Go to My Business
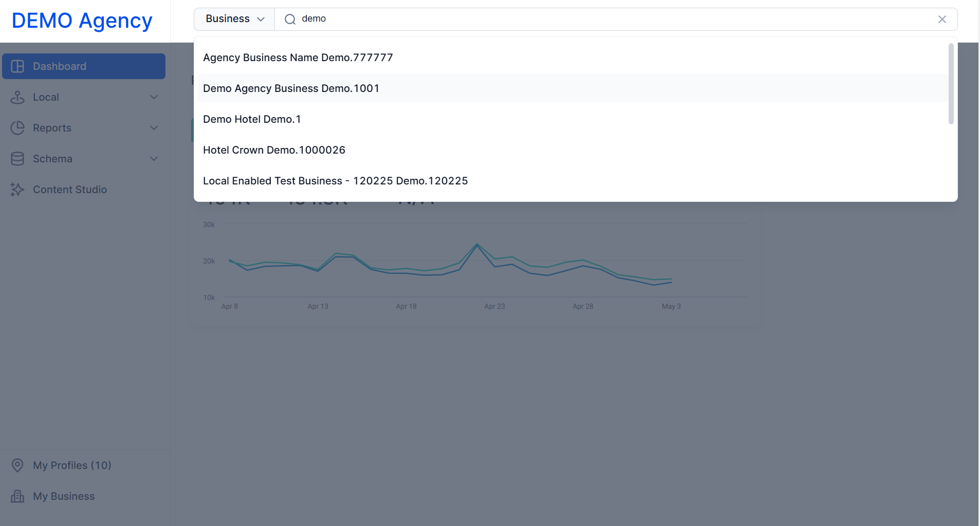Screen dimensions: 980x526 (84, 496)
